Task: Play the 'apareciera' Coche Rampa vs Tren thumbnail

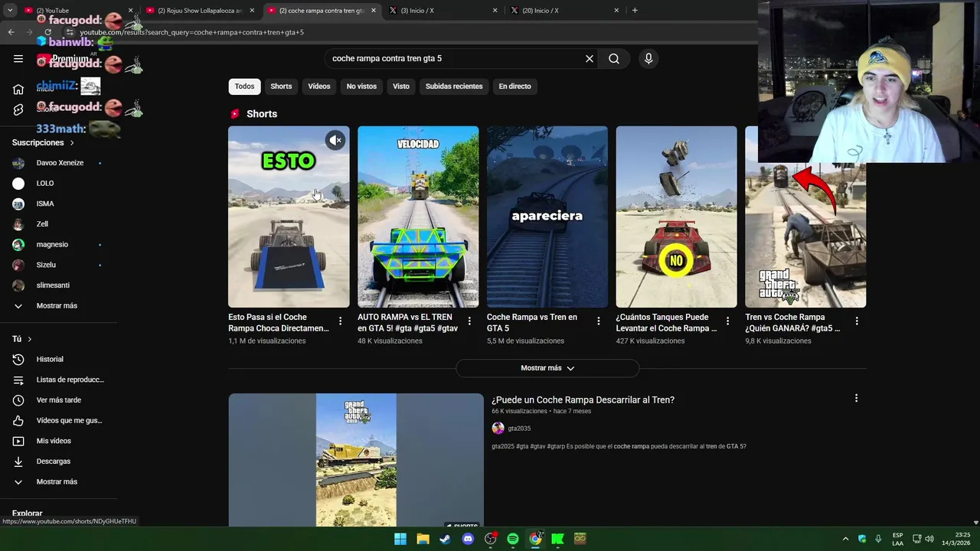Action: [547, 217]
